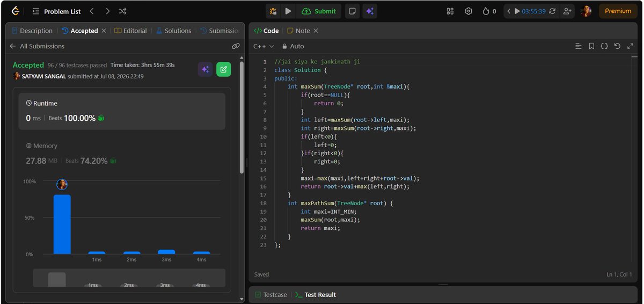The width and height of the screenshot is (644, 304).
Task: Click the comment 'jai siya ke jankinath ji'
Action: point(317,62)
